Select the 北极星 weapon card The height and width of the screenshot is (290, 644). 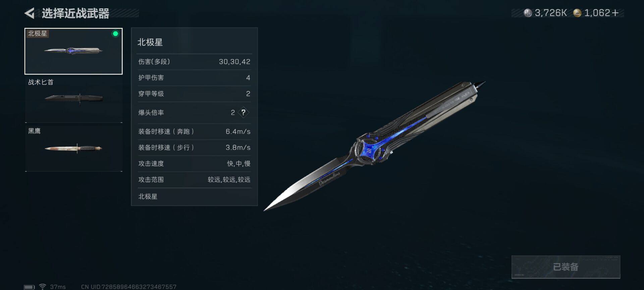point(73,51)
